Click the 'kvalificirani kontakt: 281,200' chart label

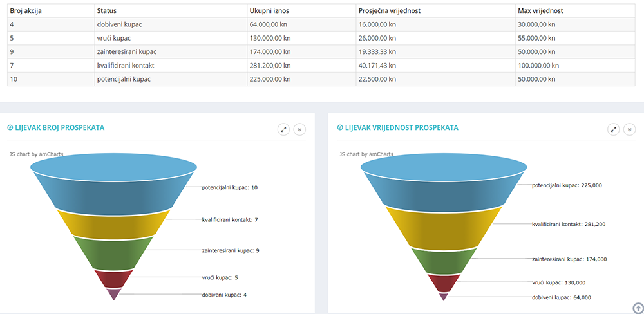point(569,224)
